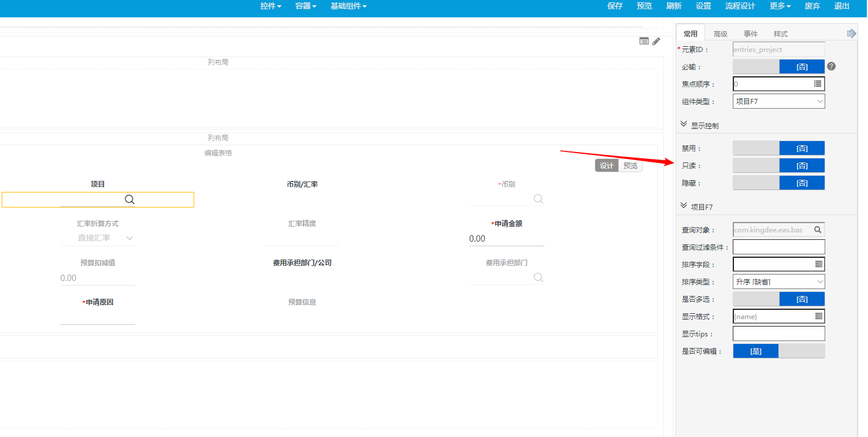Click 刷新 in the top bar
868x437 pixels.
pyautogui.click(x=674, y=6)
